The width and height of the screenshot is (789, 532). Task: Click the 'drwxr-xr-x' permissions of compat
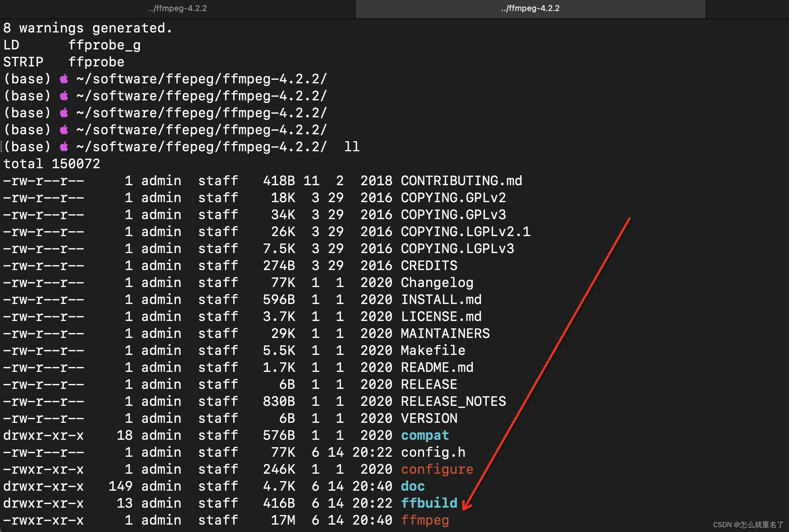point(44,435)
